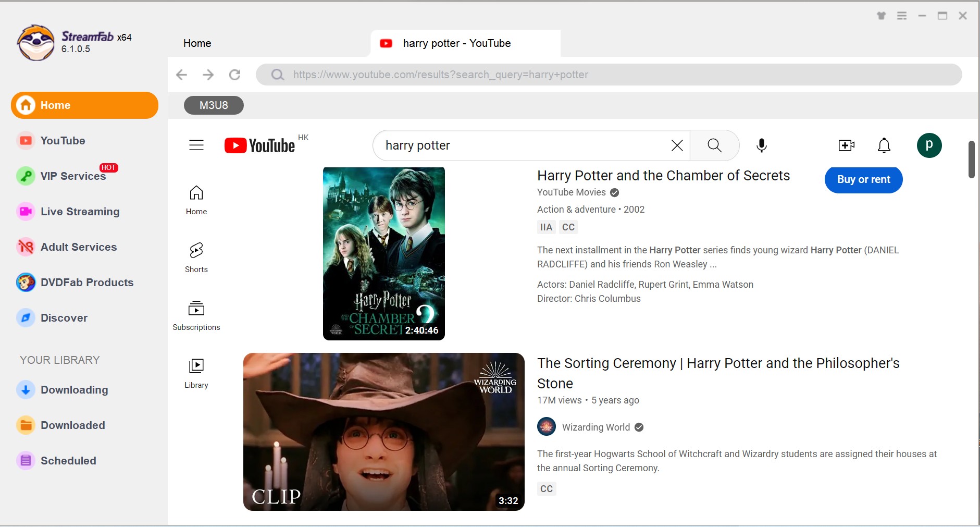Go forward in browser history
Viewport: 980px width, 527px height.
208,75
